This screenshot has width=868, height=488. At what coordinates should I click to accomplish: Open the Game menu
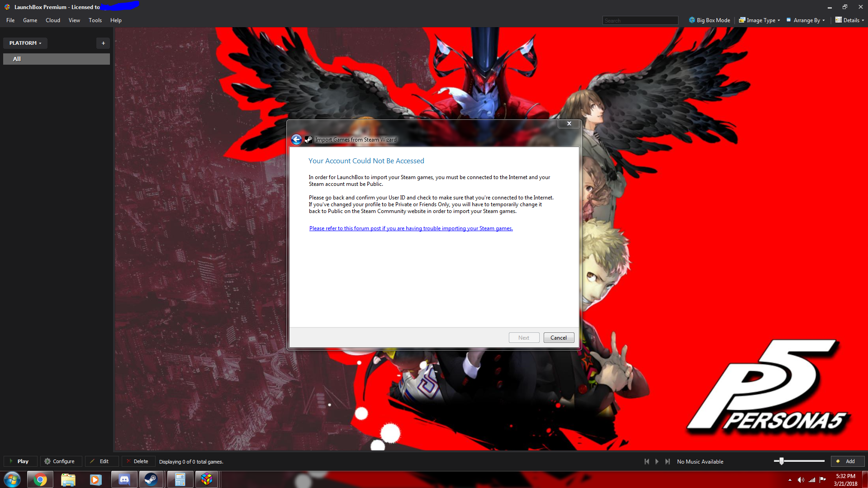(x=30, y=20)
